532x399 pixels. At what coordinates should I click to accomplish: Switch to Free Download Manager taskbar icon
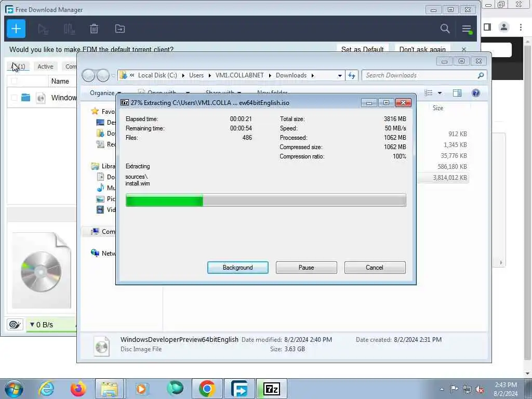tap(239, 389)
